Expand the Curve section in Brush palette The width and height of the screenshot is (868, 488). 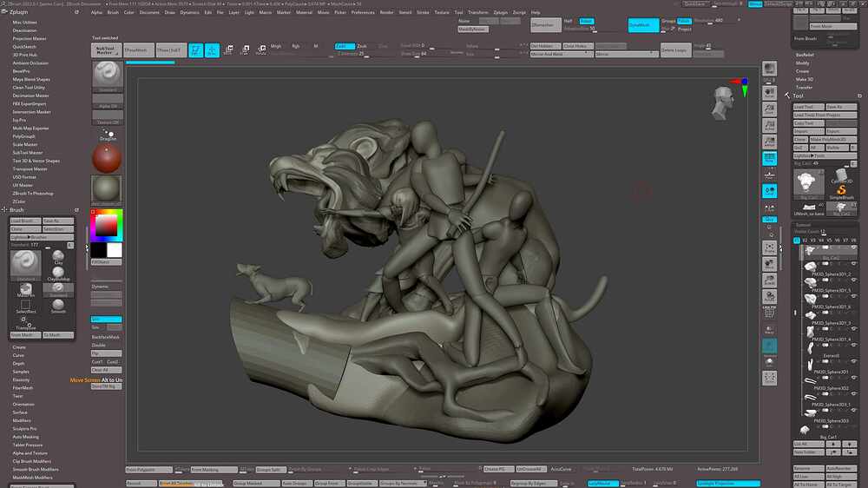pos(18,355)
